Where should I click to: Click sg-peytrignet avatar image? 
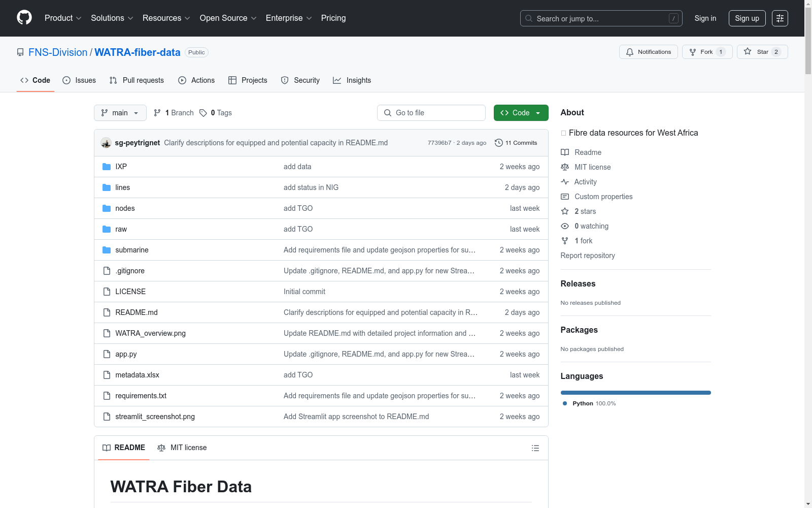click(x=106, y=143)
